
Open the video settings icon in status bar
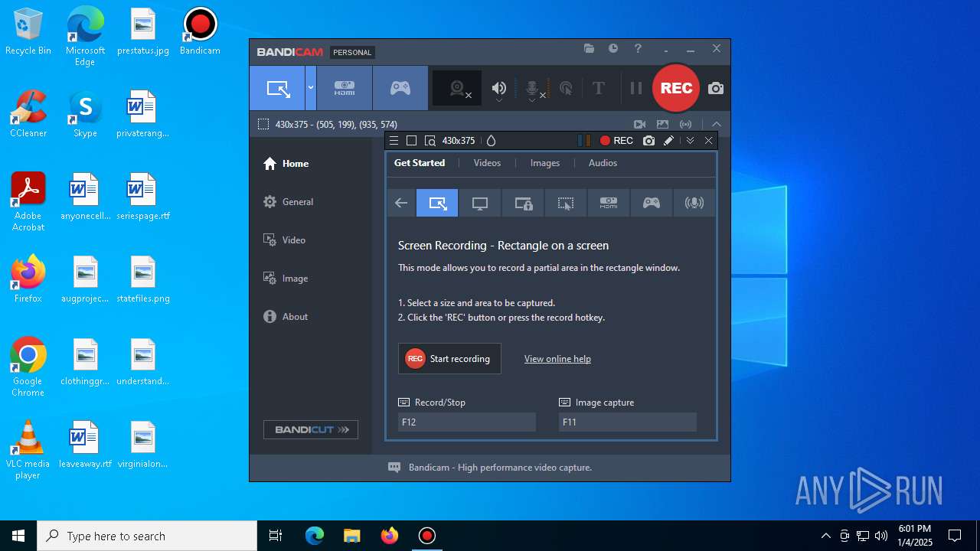[640, 124]
